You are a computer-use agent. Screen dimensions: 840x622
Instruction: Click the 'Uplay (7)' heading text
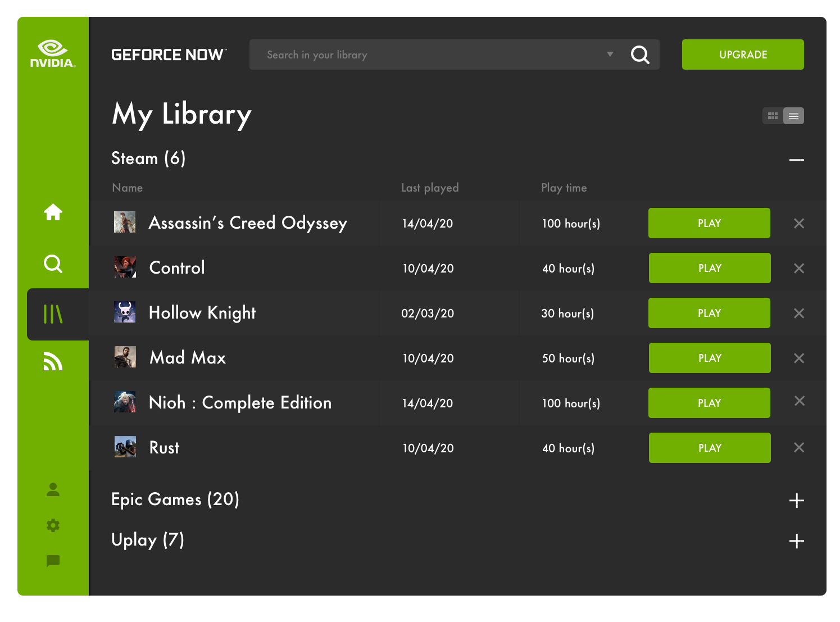pos(148,540)
